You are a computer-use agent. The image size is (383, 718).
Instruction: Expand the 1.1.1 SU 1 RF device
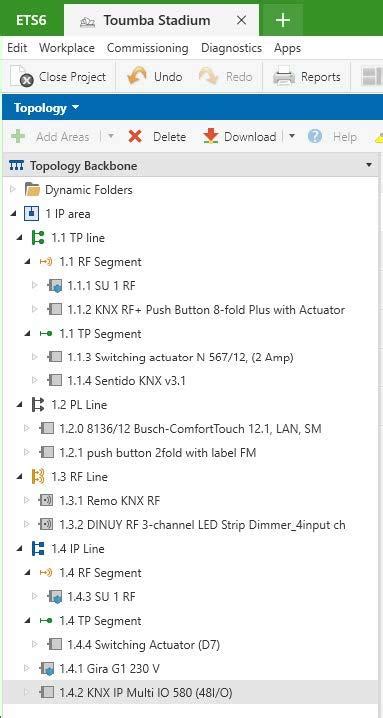[34, 286]
